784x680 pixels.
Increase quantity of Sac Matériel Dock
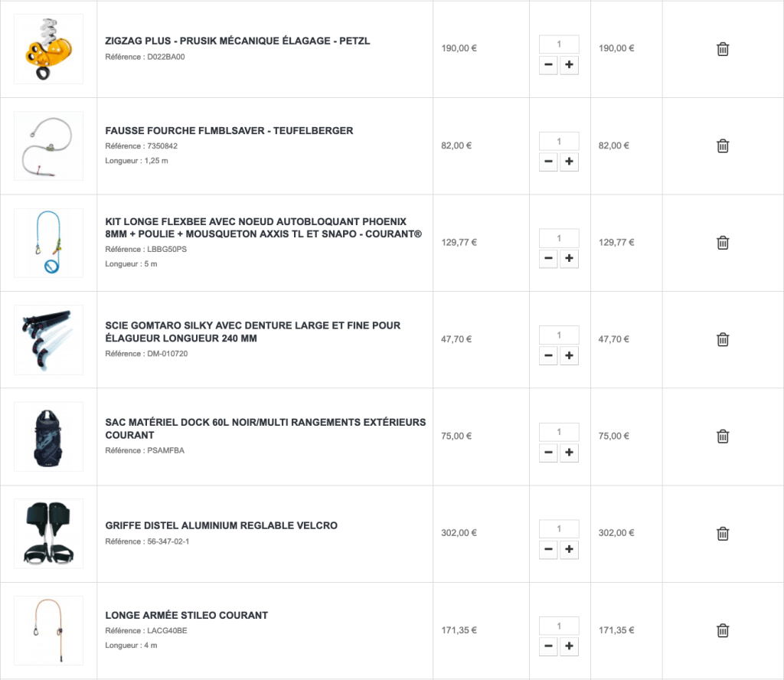click(569, 453)
